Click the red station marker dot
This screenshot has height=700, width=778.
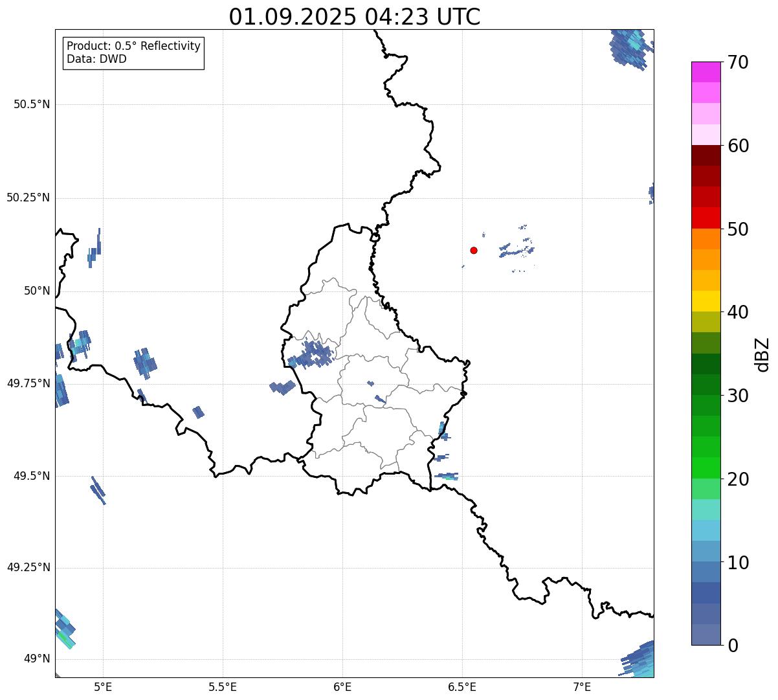point(474,250)
